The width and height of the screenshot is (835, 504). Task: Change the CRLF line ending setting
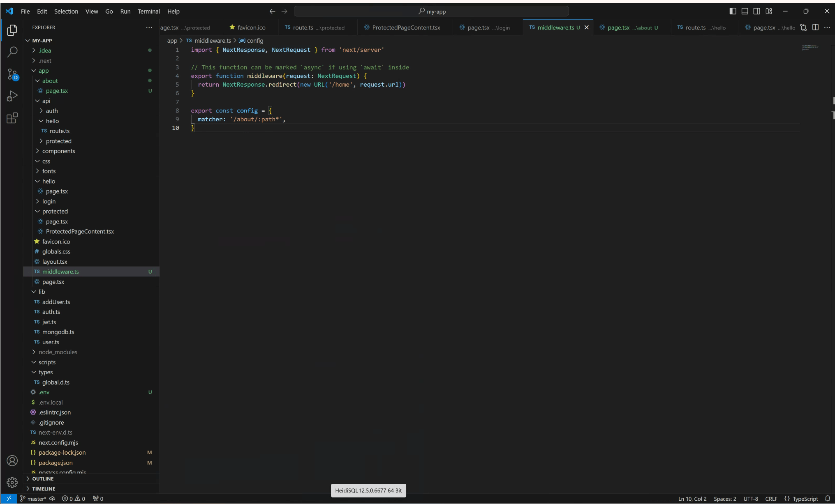pos(771,499)
